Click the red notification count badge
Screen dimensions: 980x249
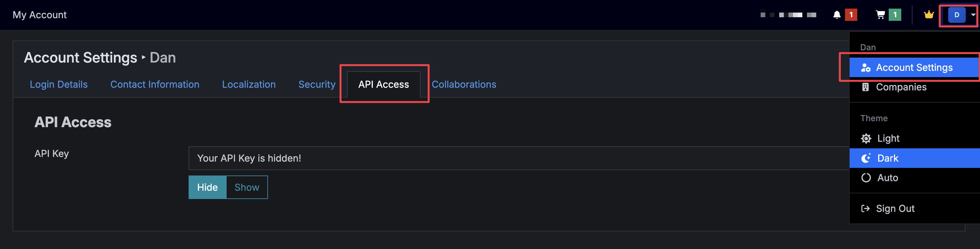point(851,15)
